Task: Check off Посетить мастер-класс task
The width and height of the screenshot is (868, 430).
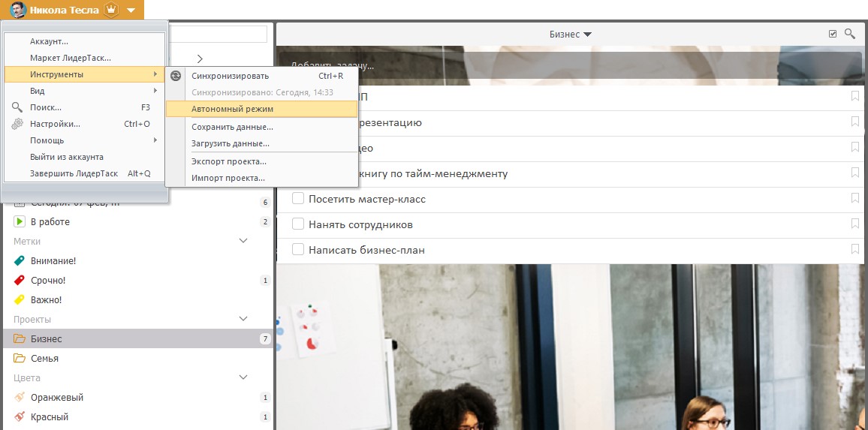Action: (298, 199)
